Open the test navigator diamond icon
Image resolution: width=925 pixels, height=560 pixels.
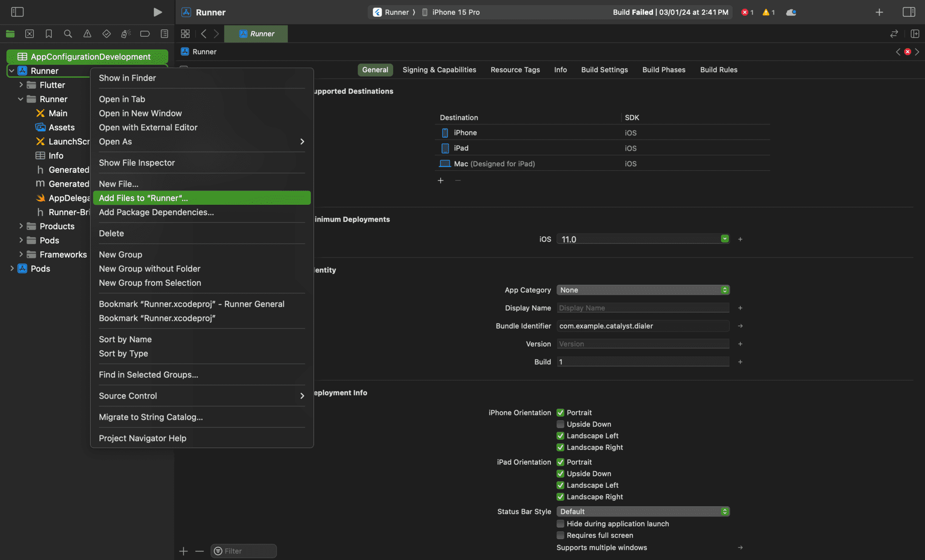[106, 34]
